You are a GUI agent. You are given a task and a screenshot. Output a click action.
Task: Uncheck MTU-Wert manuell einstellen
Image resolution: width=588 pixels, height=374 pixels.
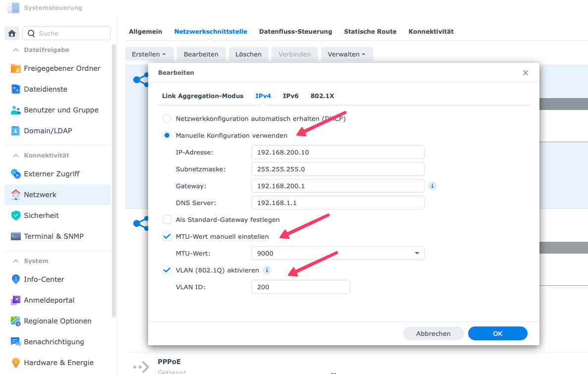[x=167, y=236]
